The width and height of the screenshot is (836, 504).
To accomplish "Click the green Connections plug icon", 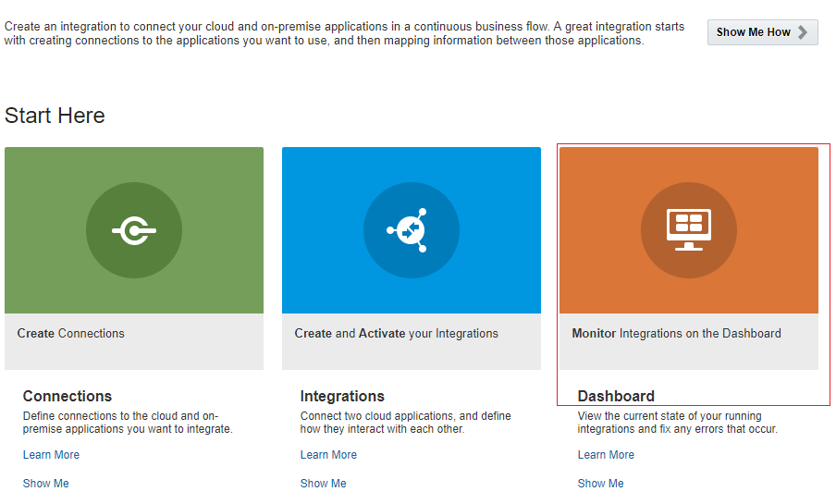I will point(134,230).
